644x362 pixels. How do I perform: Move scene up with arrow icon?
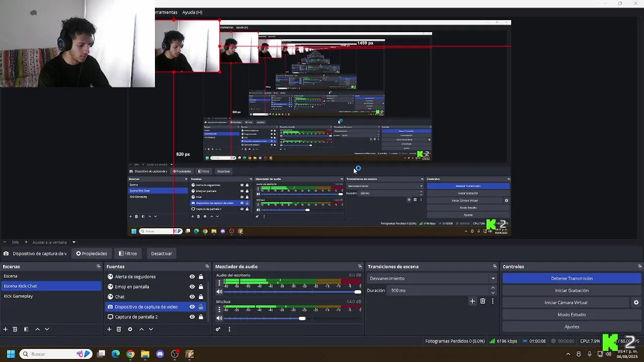click(37, 329)
